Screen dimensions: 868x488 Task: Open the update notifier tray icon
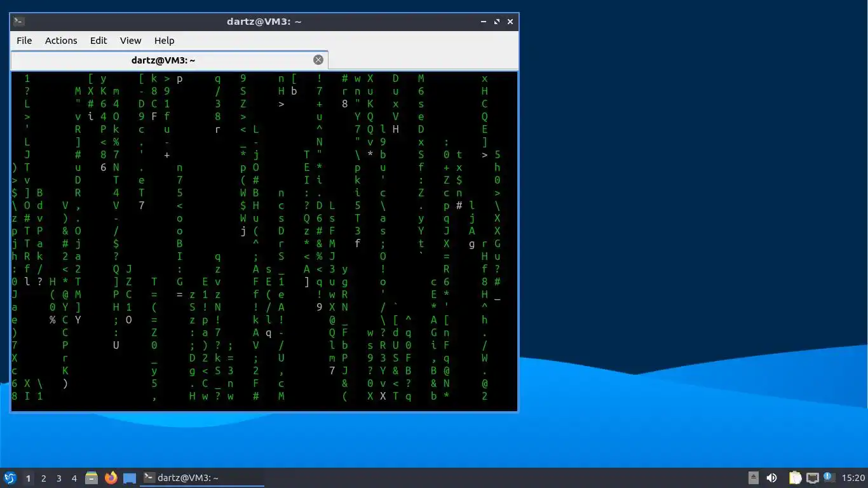click(x=829, y=477)
